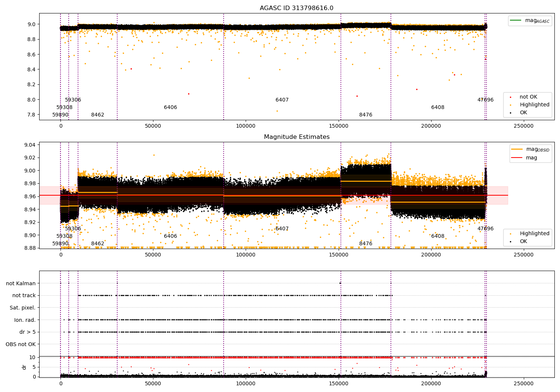The image size is (560, 392).
Task: Click obsid label 6407 in the top panel
Action: [x=282, y=100]
